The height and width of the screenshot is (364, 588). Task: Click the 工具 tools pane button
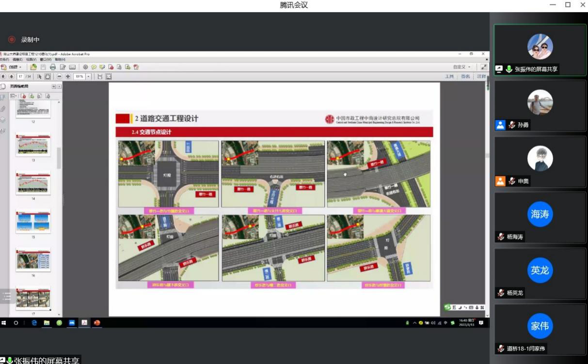tap(449, 77)
